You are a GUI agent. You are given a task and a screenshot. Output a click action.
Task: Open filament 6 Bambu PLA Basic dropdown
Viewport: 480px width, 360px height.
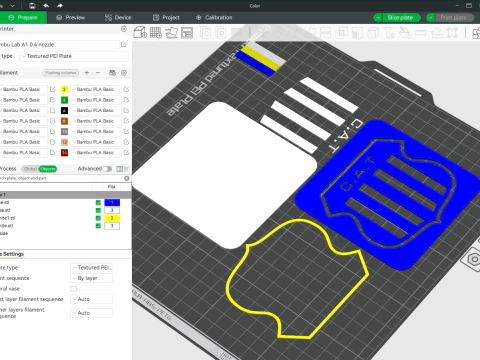coord(95,110)
